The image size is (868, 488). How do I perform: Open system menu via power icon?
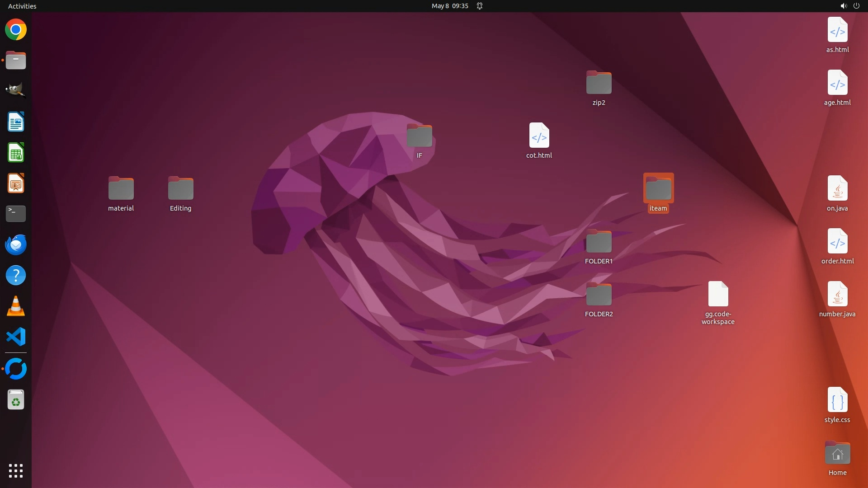856,6
